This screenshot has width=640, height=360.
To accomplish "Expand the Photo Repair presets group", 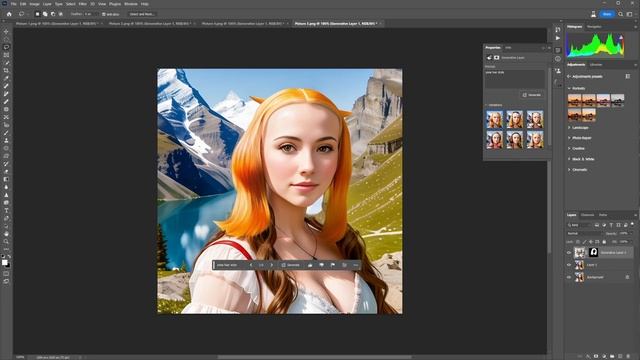I will [x=569, y=138].
